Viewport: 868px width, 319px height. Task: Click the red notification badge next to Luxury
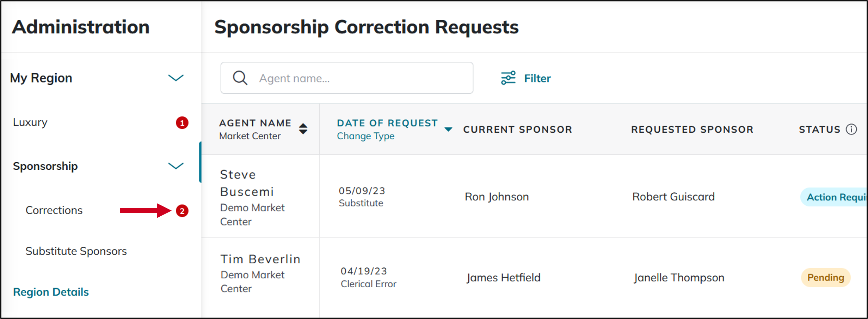(182, 122)
